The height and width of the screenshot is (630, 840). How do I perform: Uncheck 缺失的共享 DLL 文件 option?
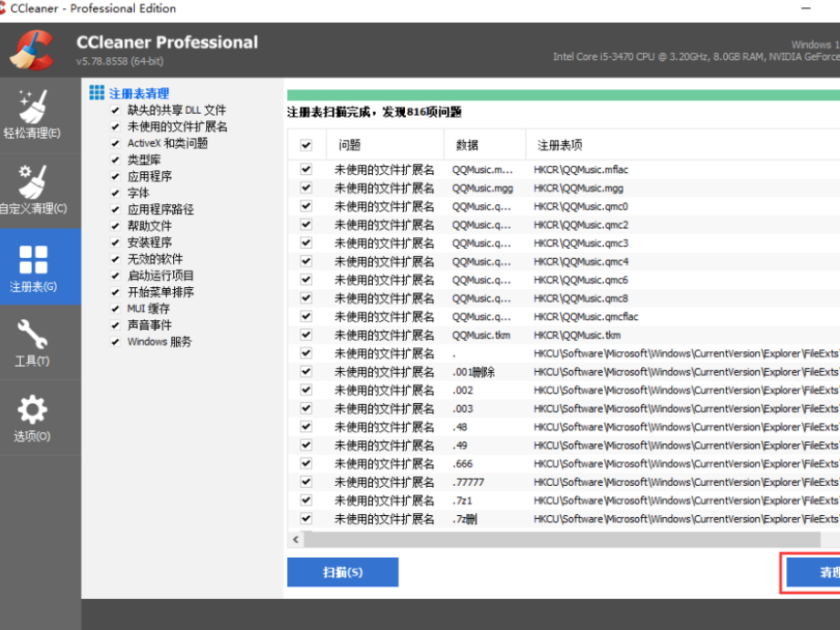coord(115,110)
